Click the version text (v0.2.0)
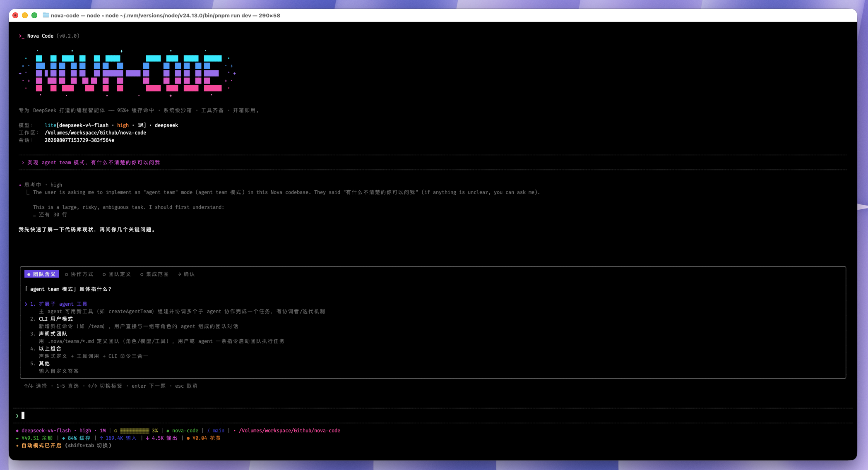868x470 pixels. (68, 36)
